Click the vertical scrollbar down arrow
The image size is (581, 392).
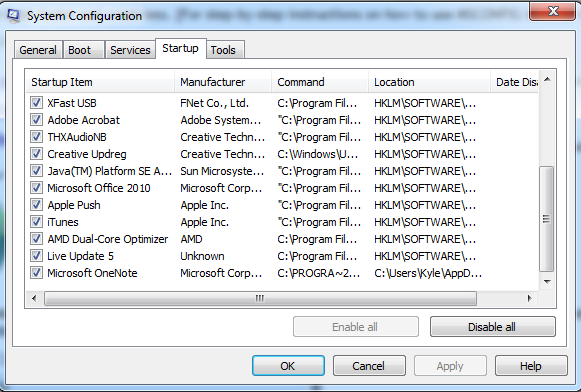pos(547,282)
